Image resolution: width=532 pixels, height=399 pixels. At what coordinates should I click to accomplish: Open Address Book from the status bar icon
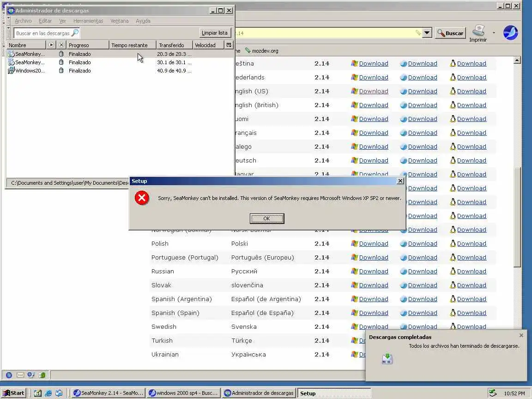coord(42,375)
